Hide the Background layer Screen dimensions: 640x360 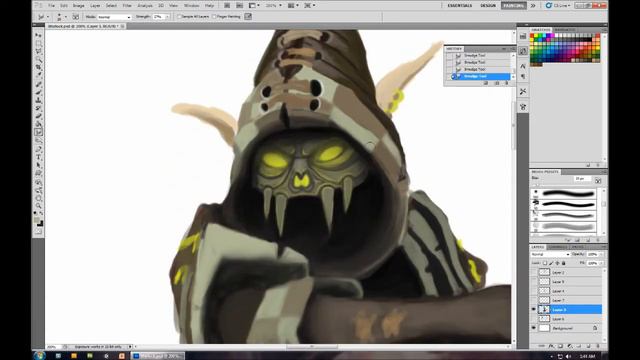pyautogui.click(x=533, y=328)
